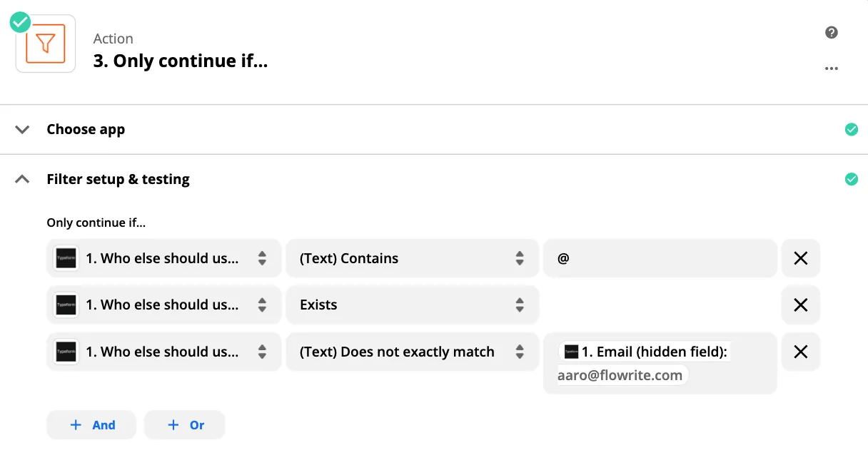Screen dimensions: 868x465
Task: Click the green checkmark beside Filter setup & testing
Action: pyautogui.click(x=851, y=179)
